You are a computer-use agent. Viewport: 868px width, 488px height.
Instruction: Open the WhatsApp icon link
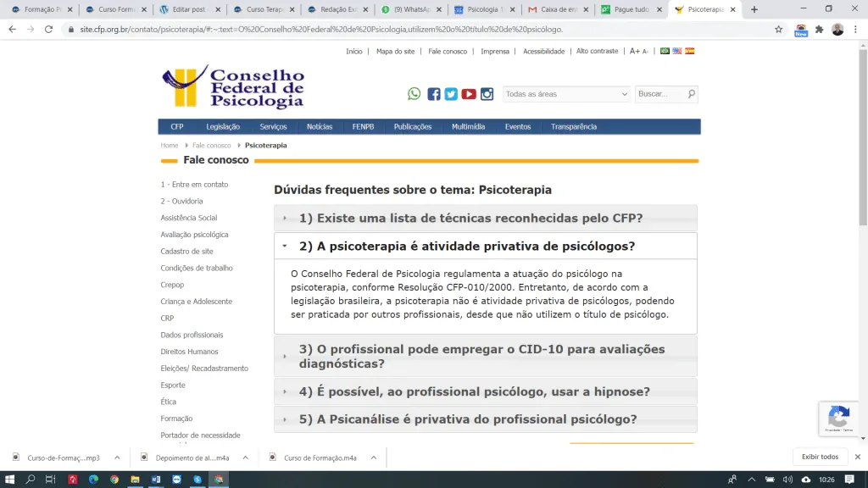point(414,94)
